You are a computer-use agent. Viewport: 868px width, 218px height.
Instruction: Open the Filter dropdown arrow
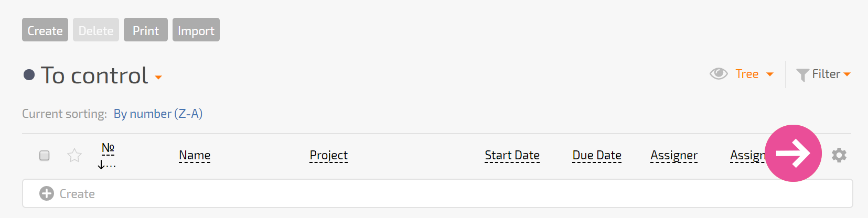(x=847, y=74)
